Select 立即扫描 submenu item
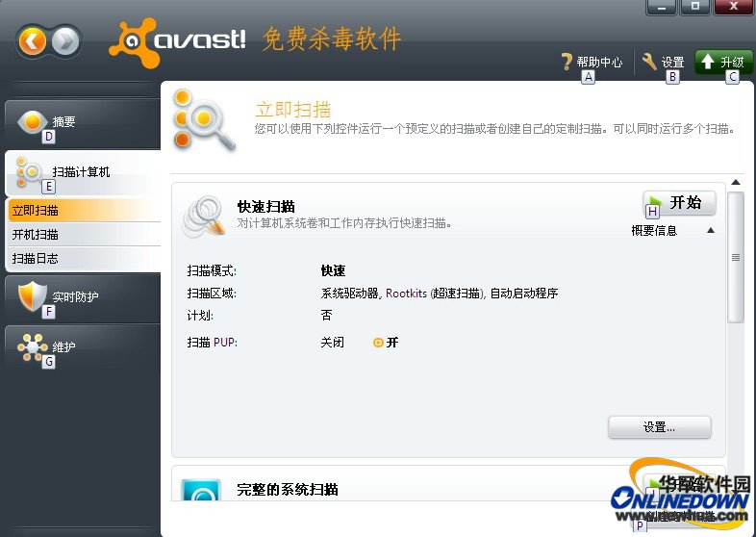 pos(85,211)
